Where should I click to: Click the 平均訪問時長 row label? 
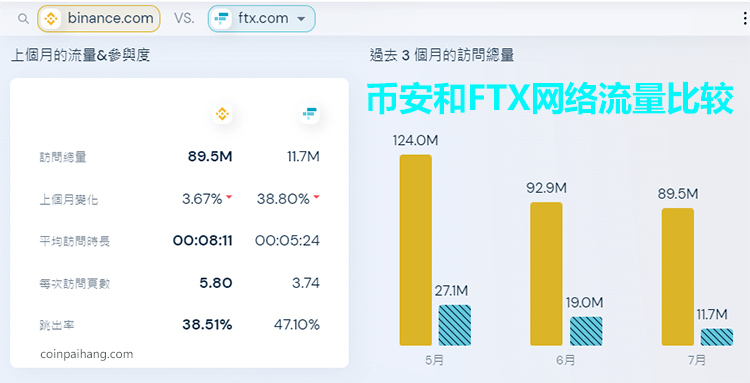75,241
